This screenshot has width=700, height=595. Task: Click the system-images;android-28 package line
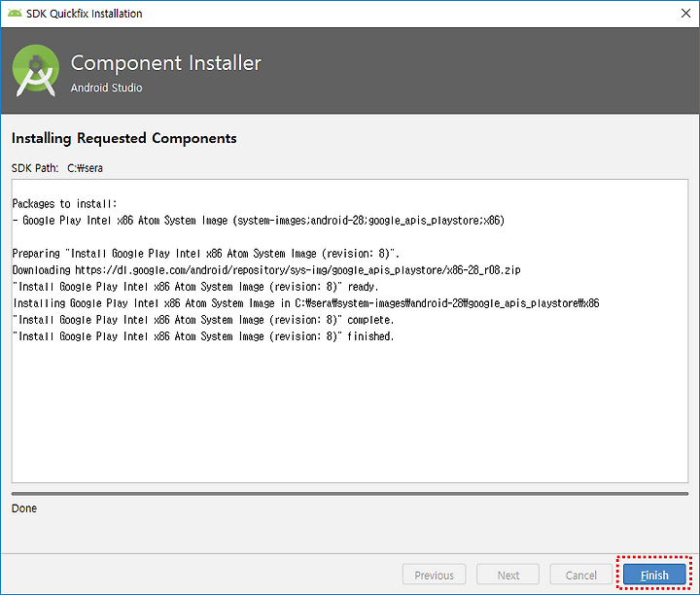tap(258, 221)
